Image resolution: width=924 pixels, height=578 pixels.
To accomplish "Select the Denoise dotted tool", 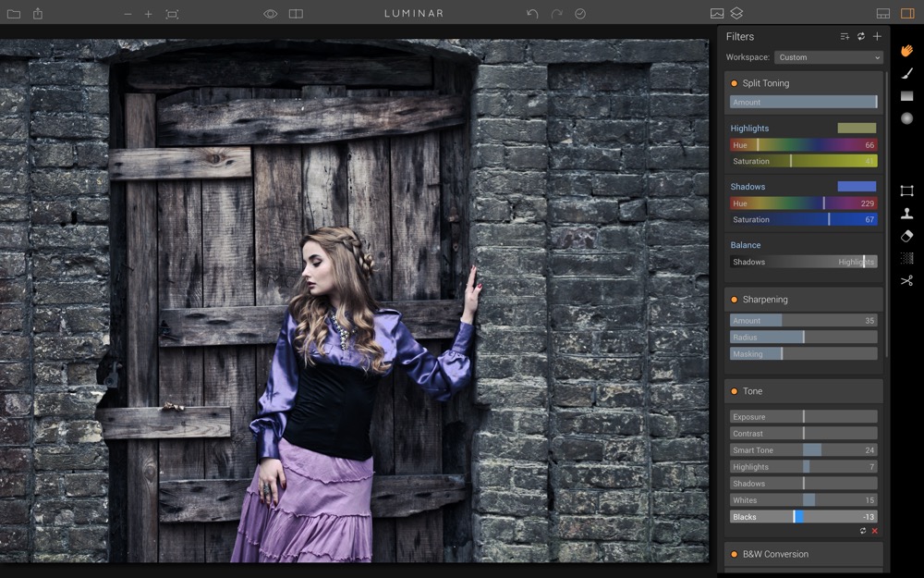I will tap(907, 258).
